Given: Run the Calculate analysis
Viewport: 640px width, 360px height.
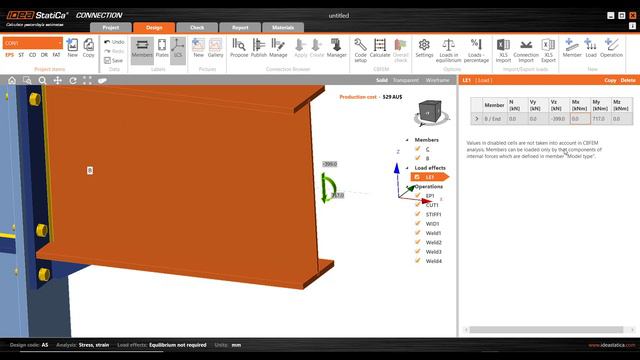Looking at the screenshot, I should click(380, 48).
